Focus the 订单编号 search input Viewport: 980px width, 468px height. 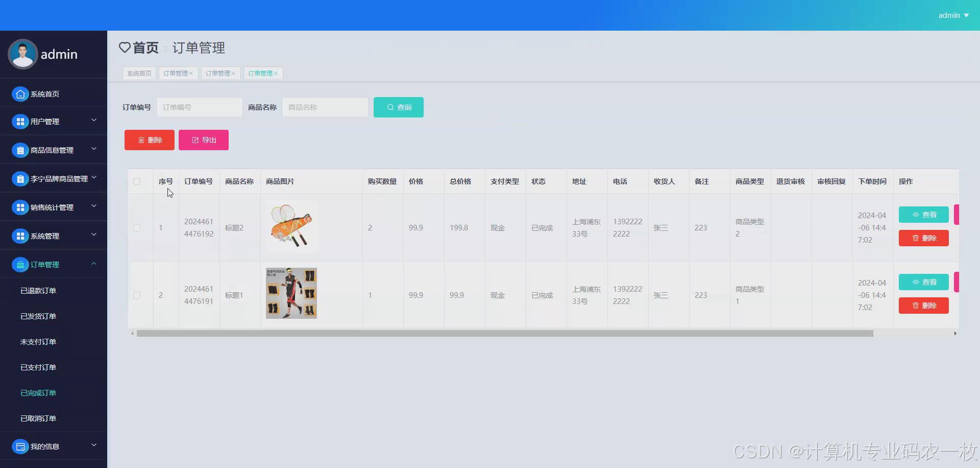tap(200, 107)
